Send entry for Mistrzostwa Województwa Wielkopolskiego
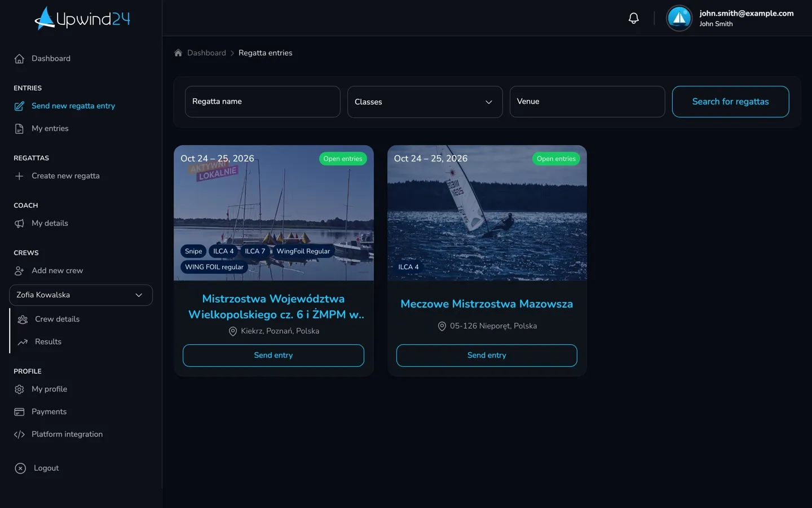This screenshot has height=508, width=812. point(273,356)
